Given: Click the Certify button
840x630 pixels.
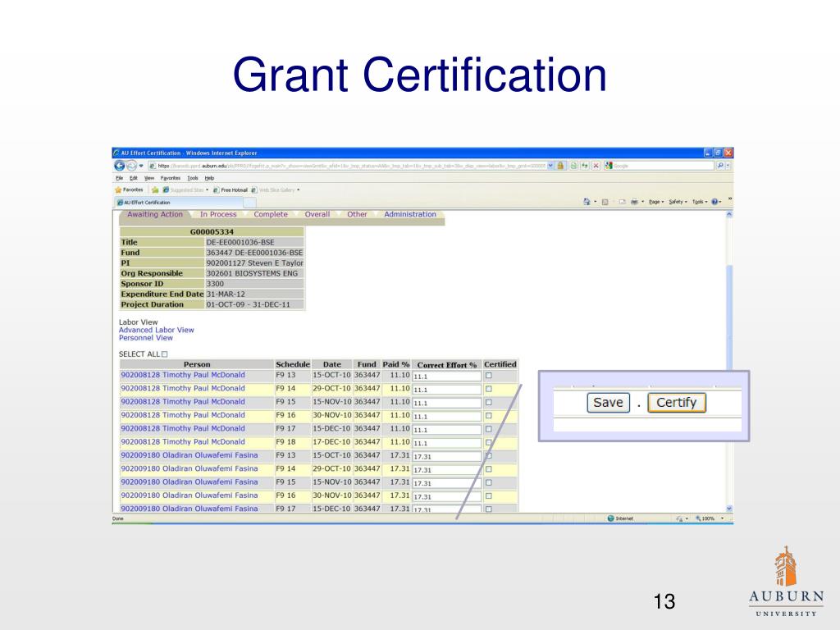Looking at the screenshot, I should (x=677, y=403).
